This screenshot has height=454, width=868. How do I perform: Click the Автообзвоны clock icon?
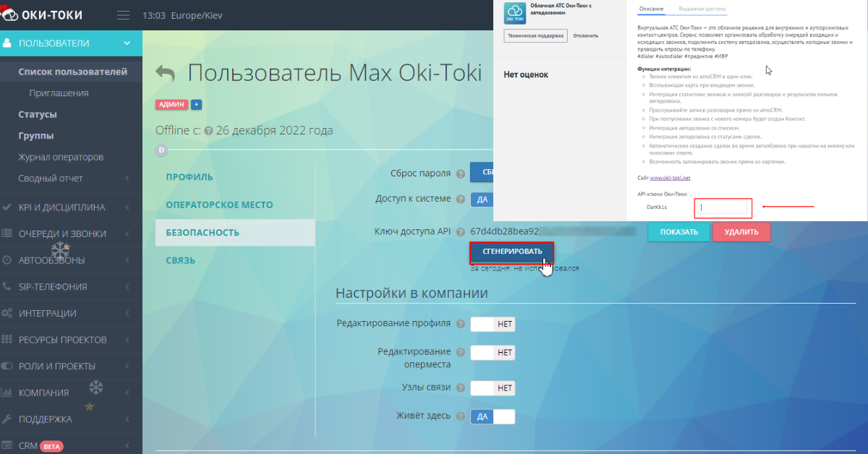[x=8, y=260]
